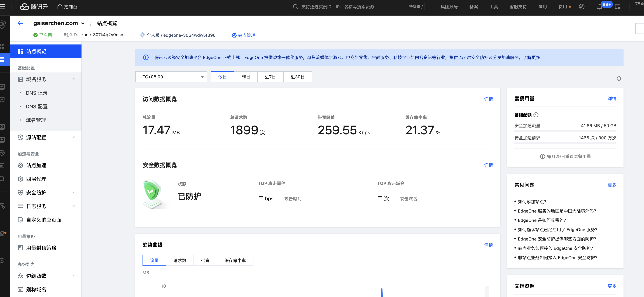Open the 工具 menu
This screenshot has height=297, width=644.
point(494,7)
